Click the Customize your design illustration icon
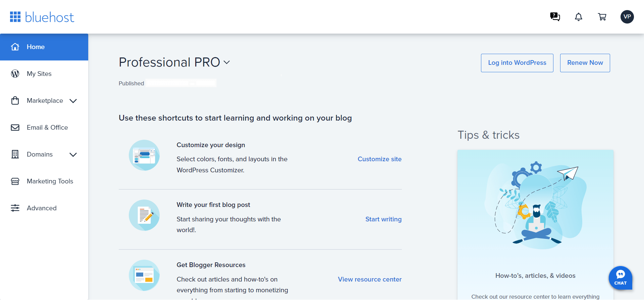The width and height of the screenshot is (644, 300). [144, 155]
